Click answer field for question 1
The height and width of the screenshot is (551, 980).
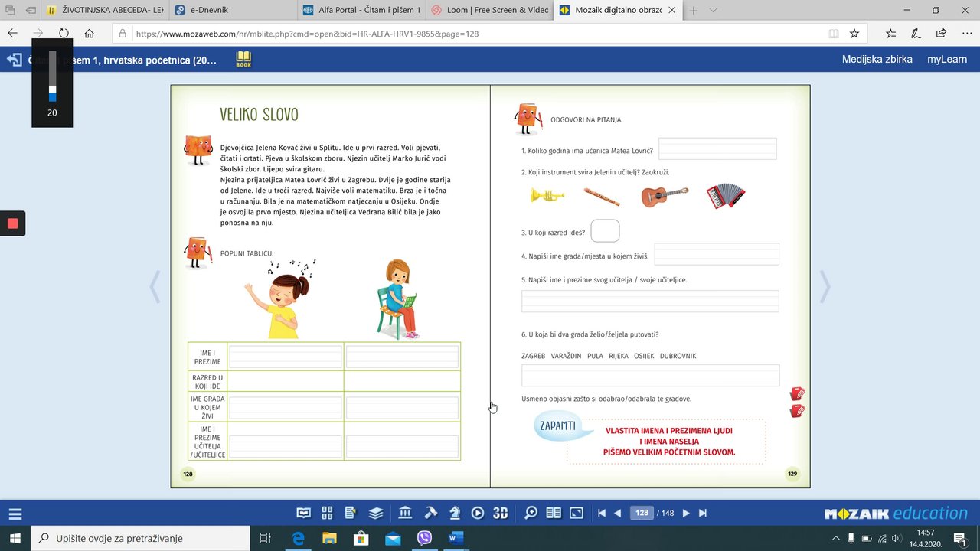(x=717, y=149)
